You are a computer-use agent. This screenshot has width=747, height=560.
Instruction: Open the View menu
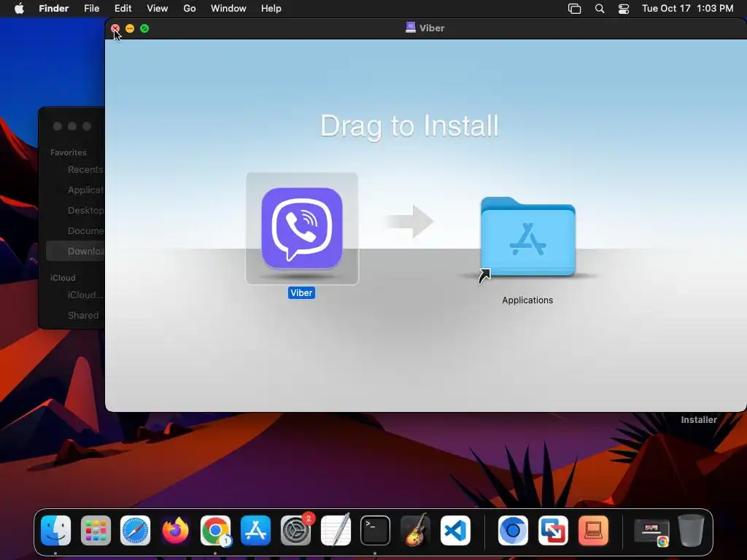(158, 9)
